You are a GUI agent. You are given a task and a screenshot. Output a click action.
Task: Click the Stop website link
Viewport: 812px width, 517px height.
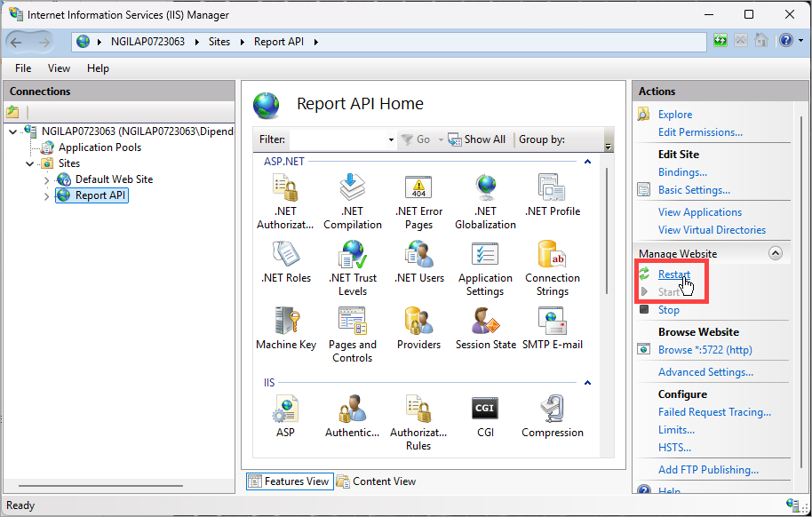coord(669,310)
